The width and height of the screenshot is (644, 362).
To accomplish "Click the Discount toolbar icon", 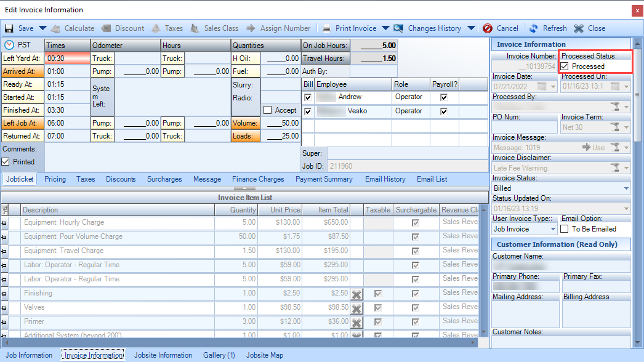I will [106, 28].
